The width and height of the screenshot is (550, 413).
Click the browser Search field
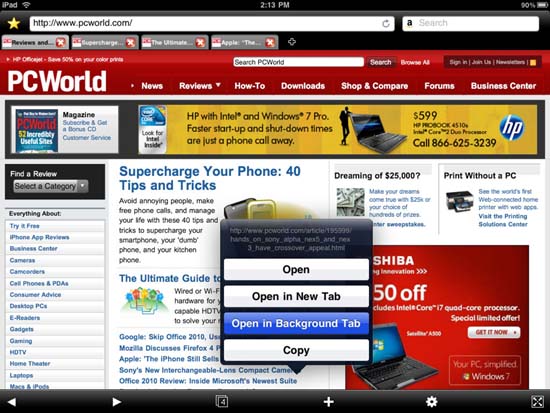(470, 24)
